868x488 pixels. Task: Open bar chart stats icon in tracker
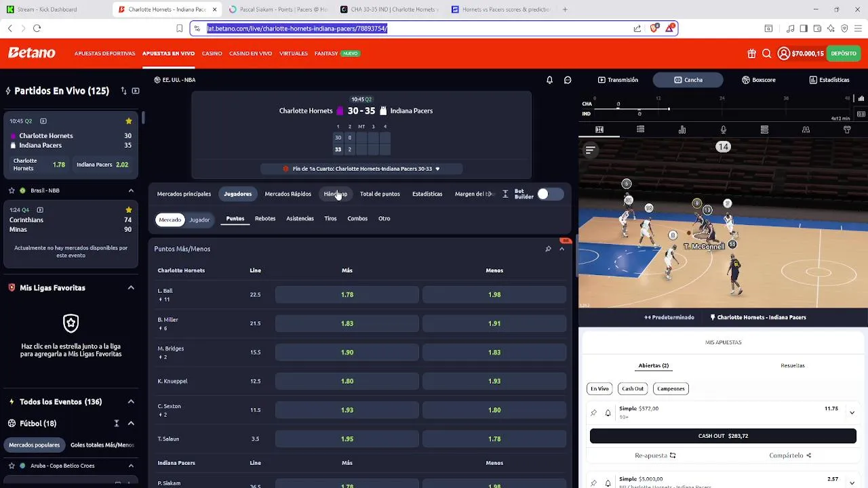[x=682, y=129]
